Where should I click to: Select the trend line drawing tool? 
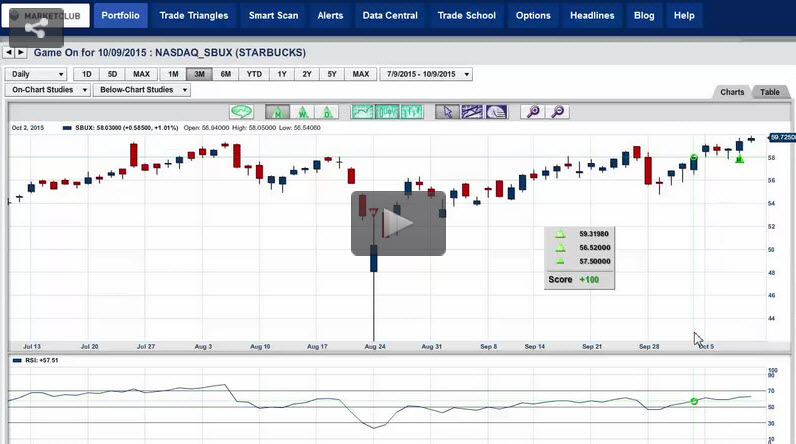[472, 112]
